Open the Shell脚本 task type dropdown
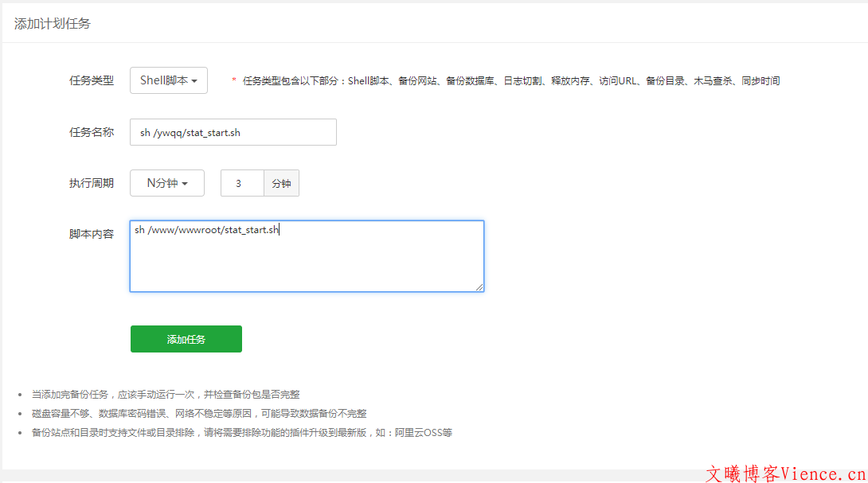This screenshot has height=483, width=868. coord(167,80)
